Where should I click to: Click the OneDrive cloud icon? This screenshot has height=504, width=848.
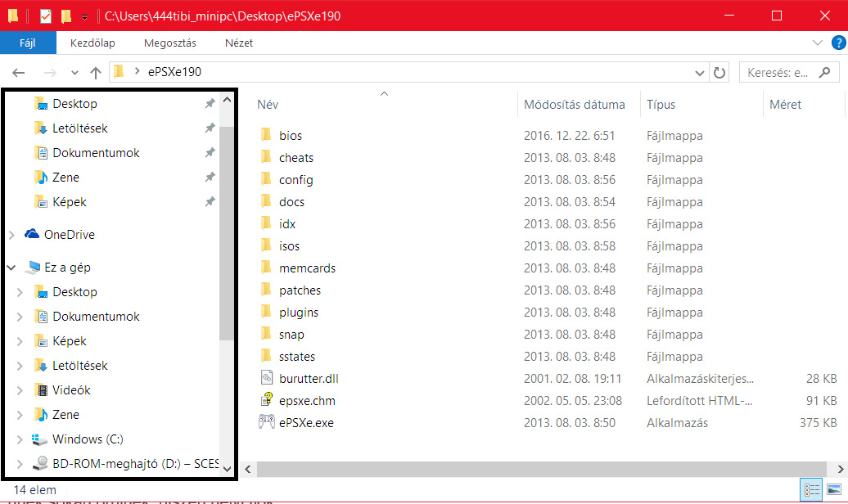point(32,234)
